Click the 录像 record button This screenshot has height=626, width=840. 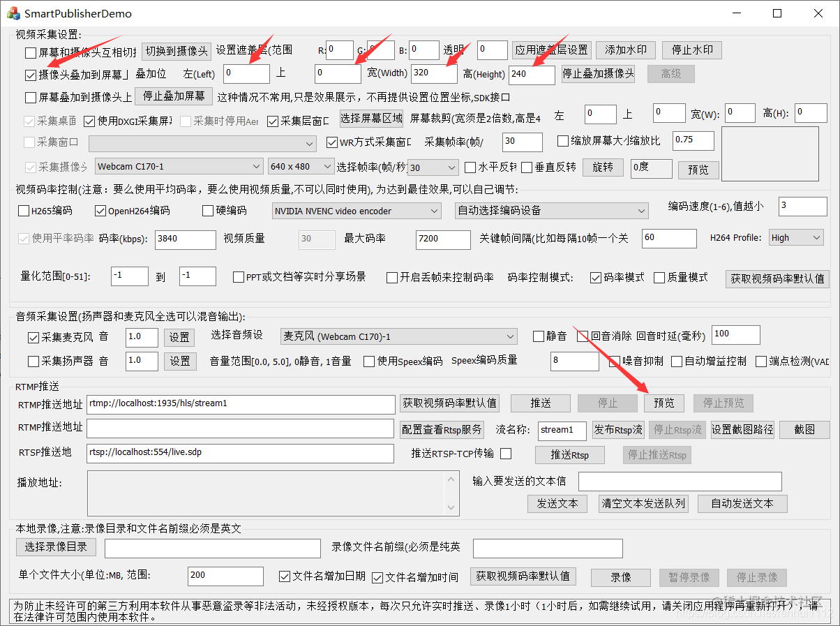(x=621, y=577)
